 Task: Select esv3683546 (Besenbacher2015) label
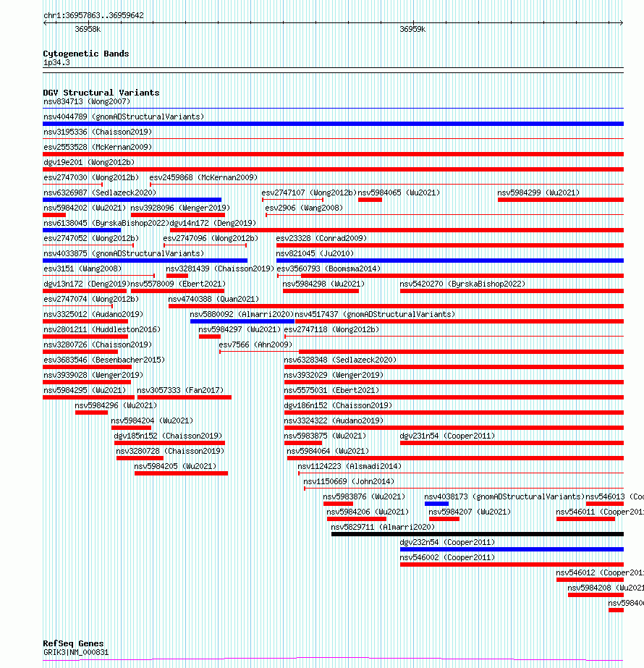pos(104,360)
